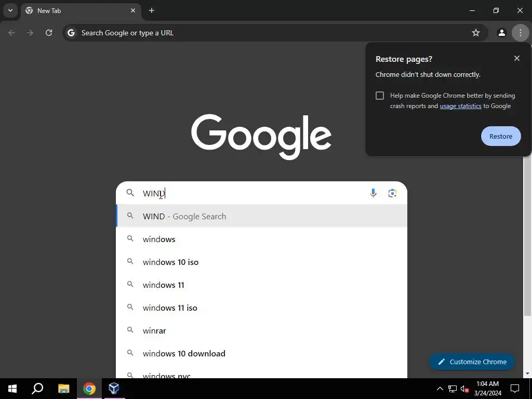532x399 pixels.
Task: Reload the page
Action: 49,33
